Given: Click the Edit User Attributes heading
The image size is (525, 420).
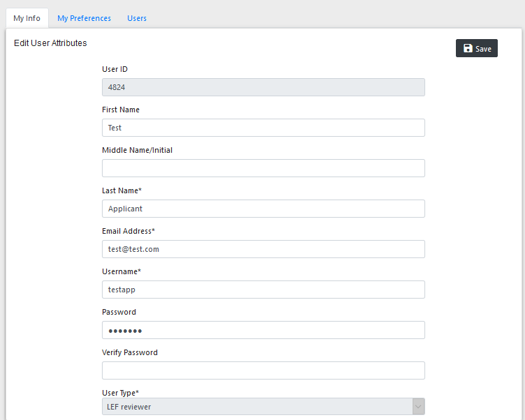Looking at the screenshot, I should tap(50, 43).
